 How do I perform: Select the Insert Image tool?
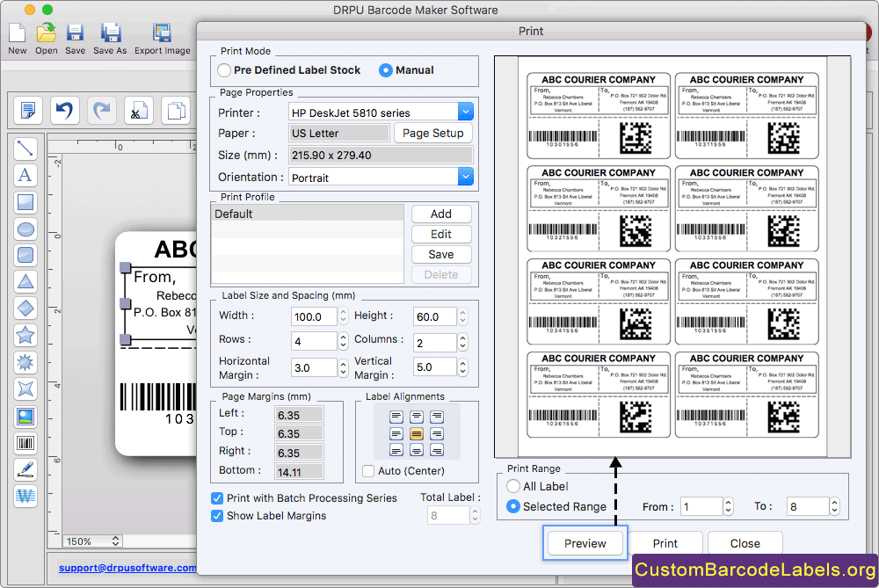coord(25,416)
